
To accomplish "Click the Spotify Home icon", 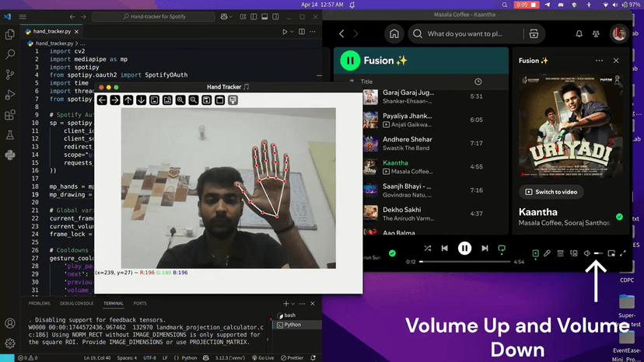I will (x=394, y=34).
